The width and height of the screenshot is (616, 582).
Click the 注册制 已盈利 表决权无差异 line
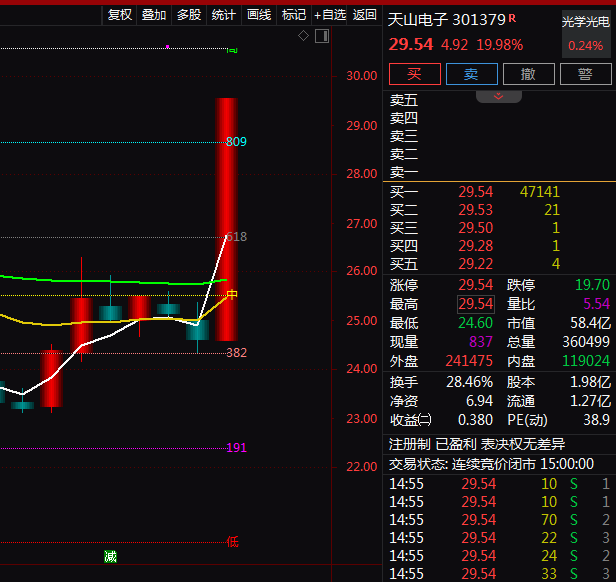477,444
